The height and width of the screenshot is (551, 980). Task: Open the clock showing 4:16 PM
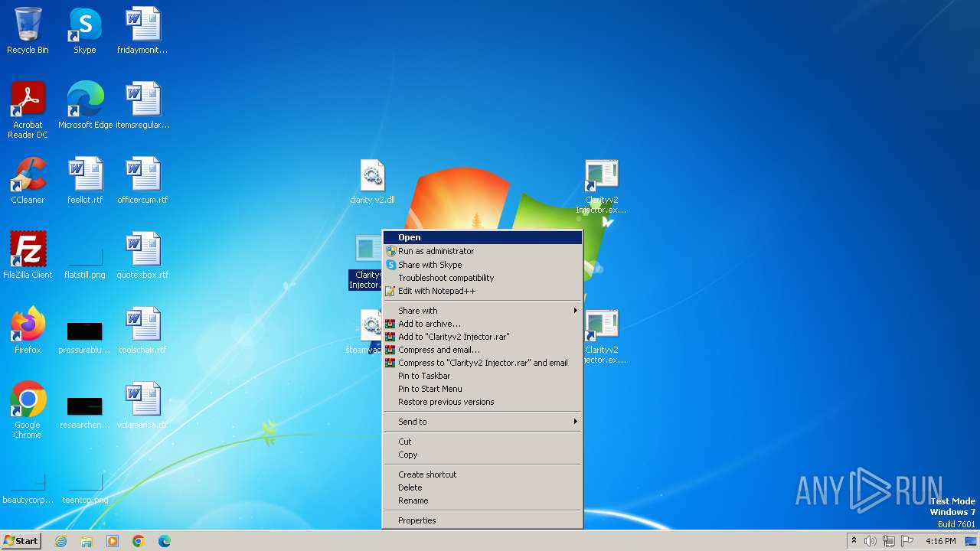tap(940, 541)
